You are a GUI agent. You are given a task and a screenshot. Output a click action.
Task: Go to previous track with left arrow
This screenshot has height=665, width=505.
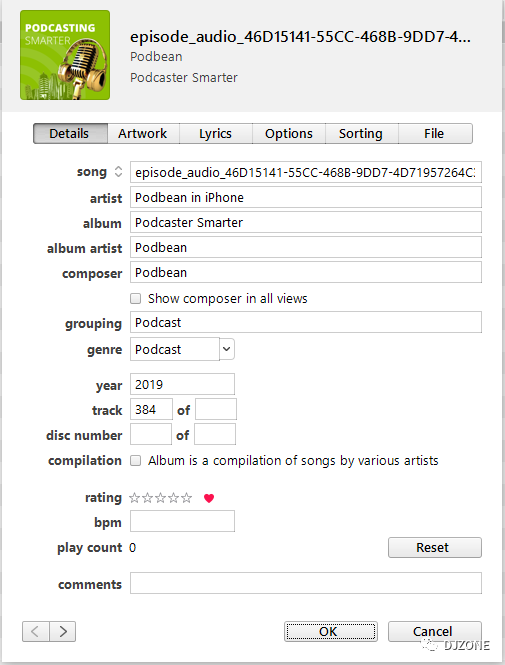tap(36, 631)
